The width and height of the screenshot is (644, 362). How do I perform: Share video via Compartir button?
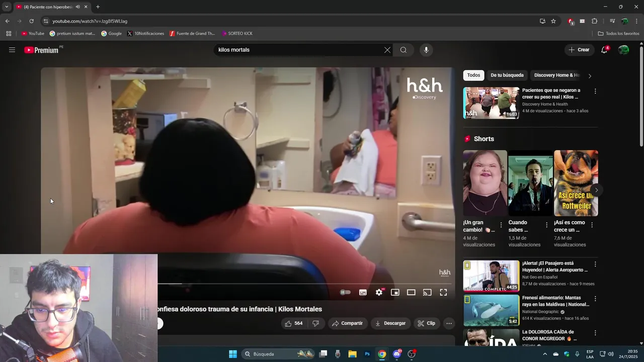coord(347,323)
